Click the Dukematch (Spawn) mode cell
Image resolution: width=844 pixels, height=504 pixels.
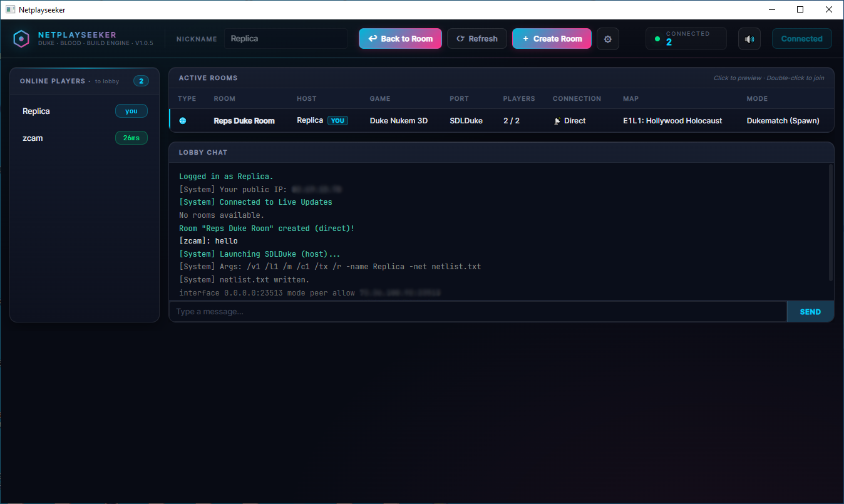pos(783,121)
